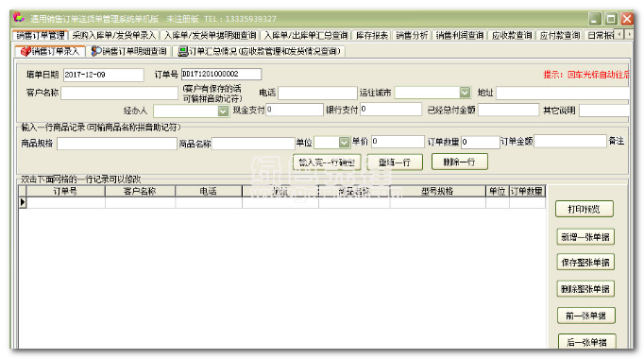
Task: Click the 银行支付 input field
Action: click(x=391, y=110)
